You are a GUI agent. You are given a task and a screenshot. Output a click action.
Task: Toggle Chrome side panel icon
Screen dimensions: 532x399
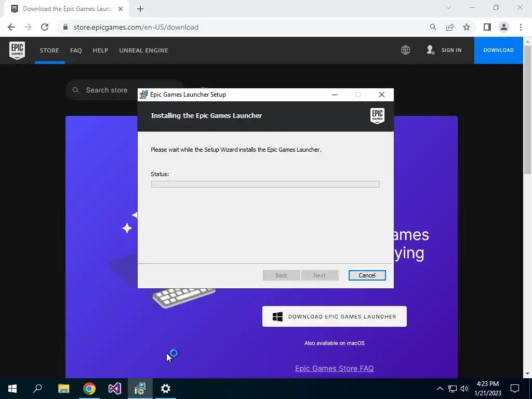pos(487,27)
